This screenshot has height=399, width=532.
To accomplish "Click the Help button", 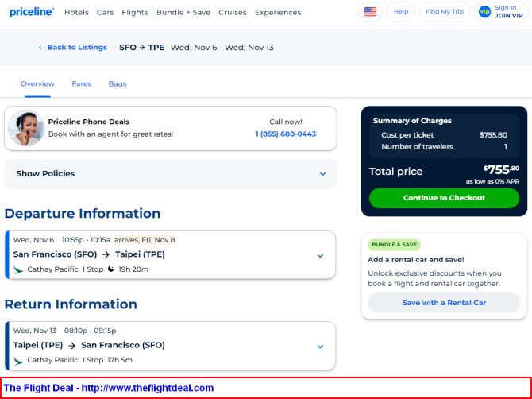I will coord(401,12).
